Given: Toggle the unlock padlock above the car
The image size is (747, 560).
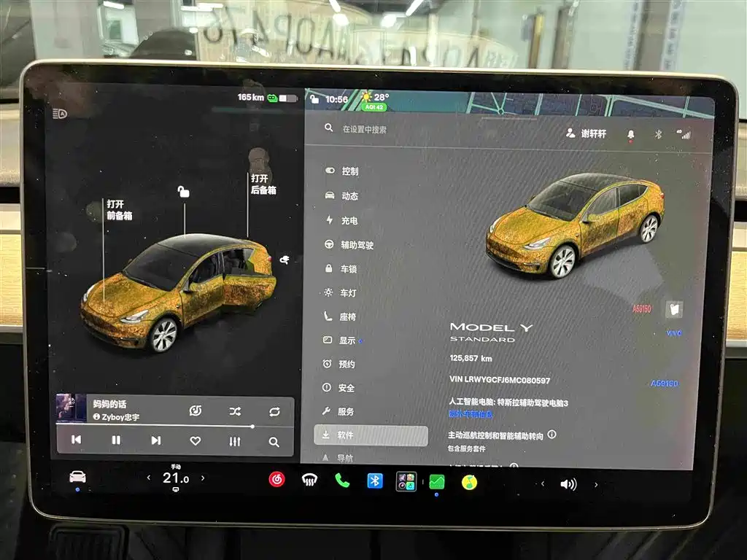Looking at the screenshot, I should point(183,192).
